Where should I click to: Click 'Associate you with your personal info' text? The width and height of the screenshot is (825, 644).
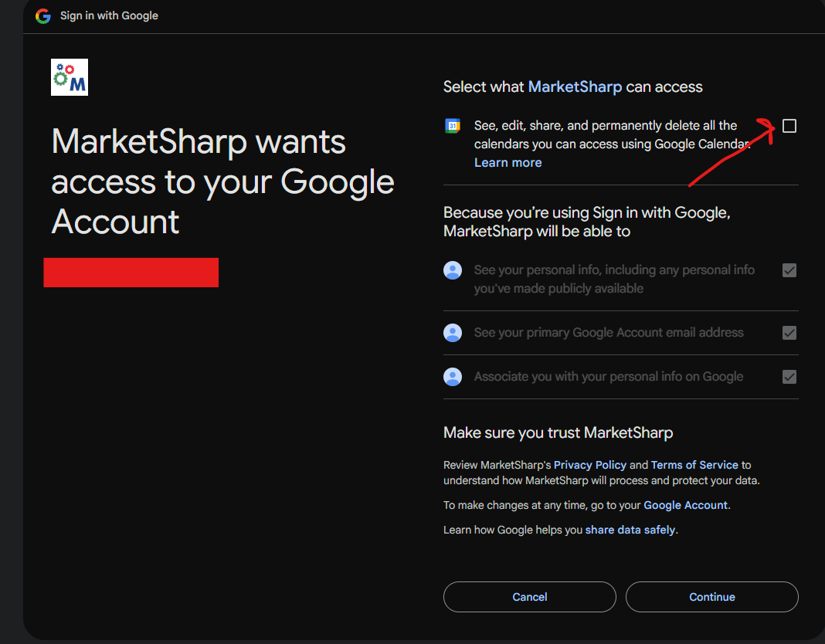[x=609, y=377]
